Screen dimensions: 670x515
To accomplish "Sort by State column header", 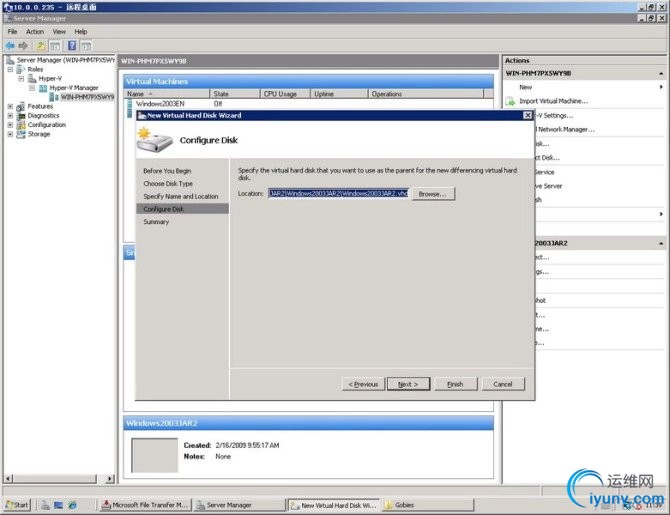I will [235, 94].
